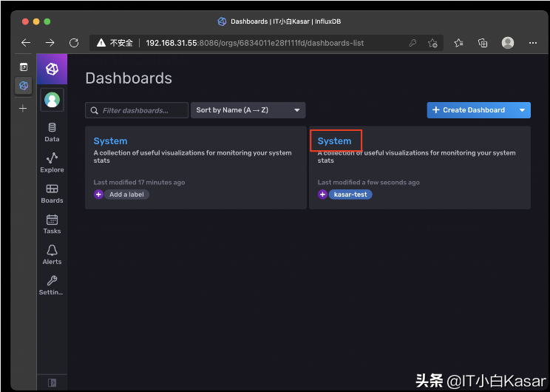The height and width of the screenshot is (392, 550).
Task: Add a new browser tab with plus icon
Action: coord(23,109)
